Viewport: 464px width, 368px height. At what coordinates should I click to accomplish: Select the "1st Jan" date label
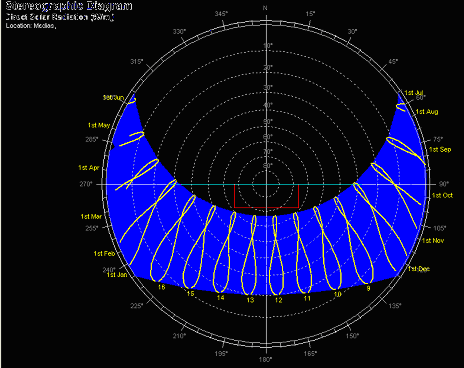tap(117, 275)
